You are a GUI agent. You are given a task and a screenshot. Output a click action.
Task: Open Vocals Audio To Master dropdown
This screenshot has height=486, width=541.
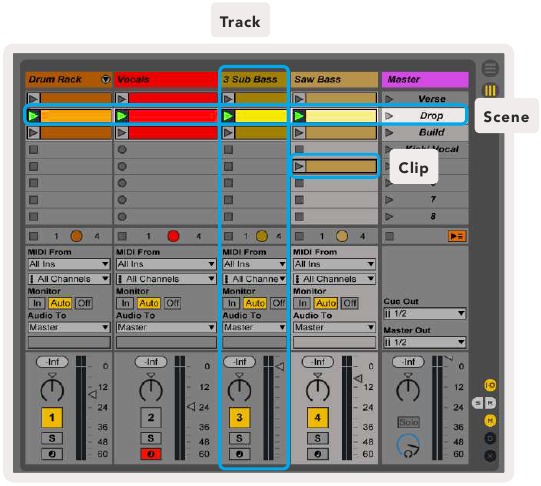166,327
